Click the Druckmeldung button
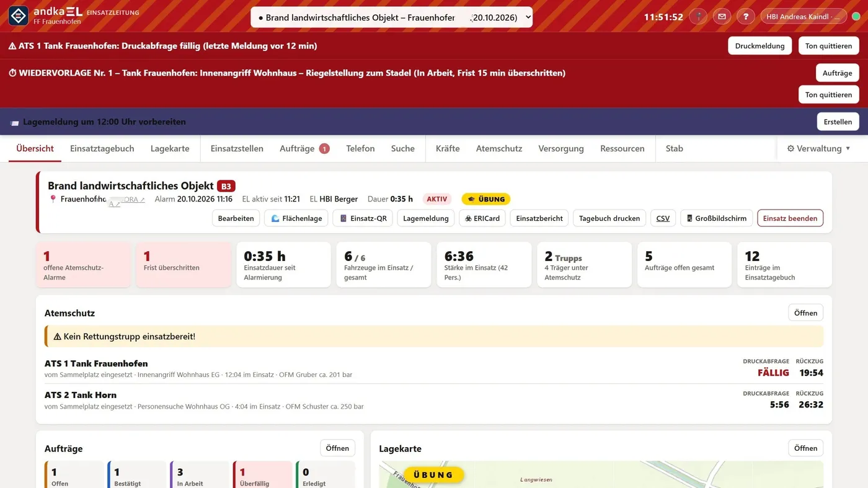This screenshot has height=488, width=868. (x=760, y=46)
